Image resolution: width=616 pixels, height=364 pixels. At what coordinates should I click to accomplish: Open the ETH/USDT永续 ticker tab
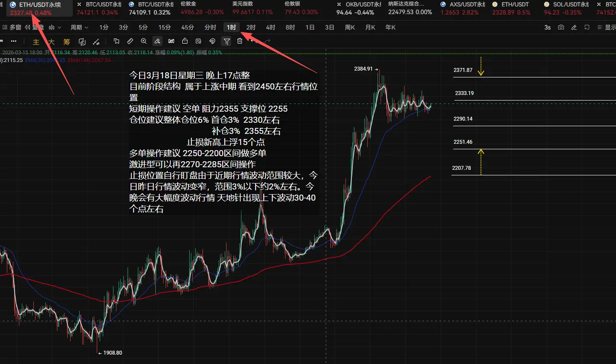pos(39,9)
